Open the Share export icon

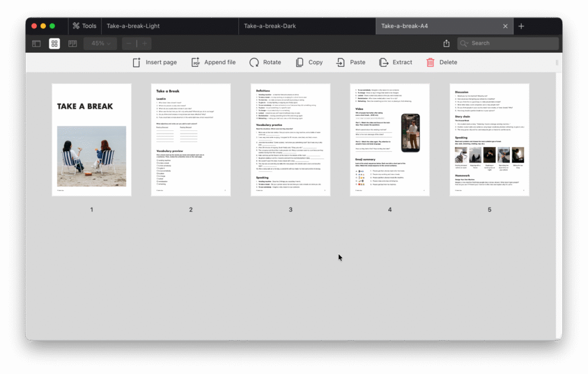(x=446, y=43)
